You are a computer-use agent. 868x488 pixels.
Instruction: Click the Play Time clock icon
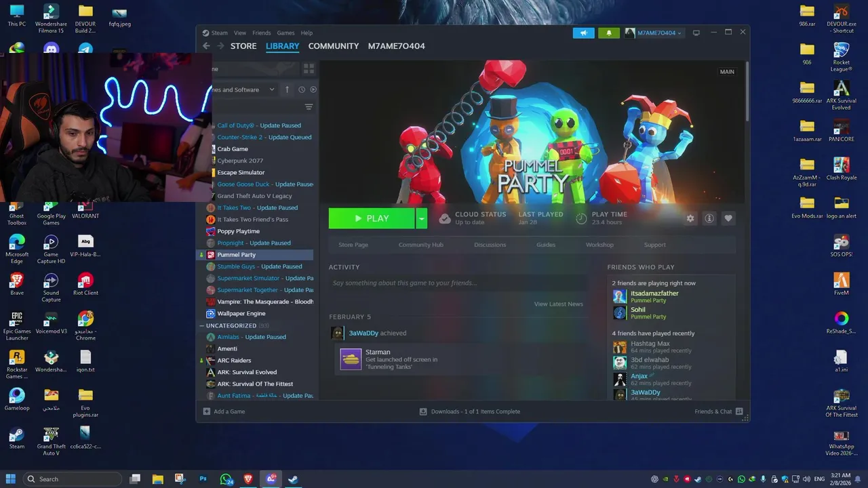[581, 218]
